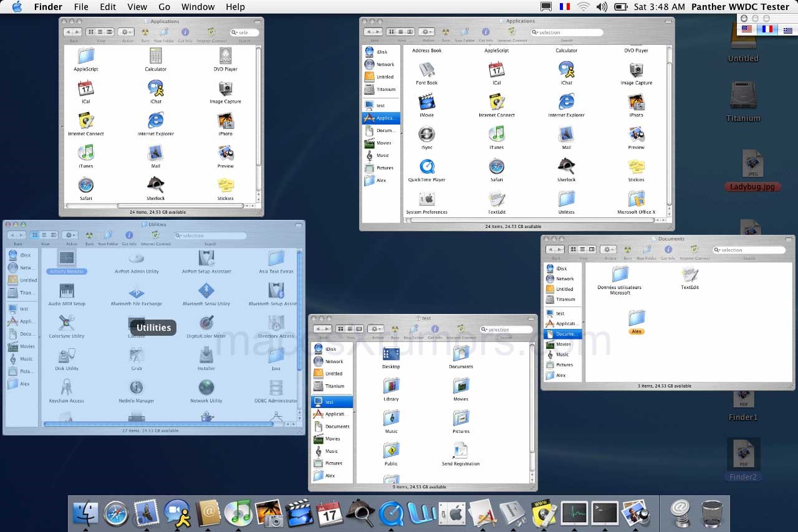Open the File menu
The image size is (798, 532).
(81, 7)
